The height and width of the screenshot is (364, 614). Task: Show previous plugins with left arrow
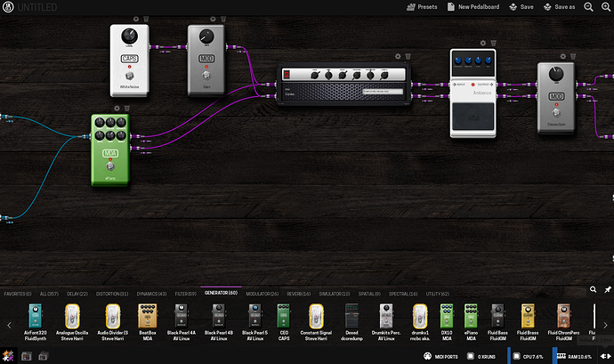(9, 325)
